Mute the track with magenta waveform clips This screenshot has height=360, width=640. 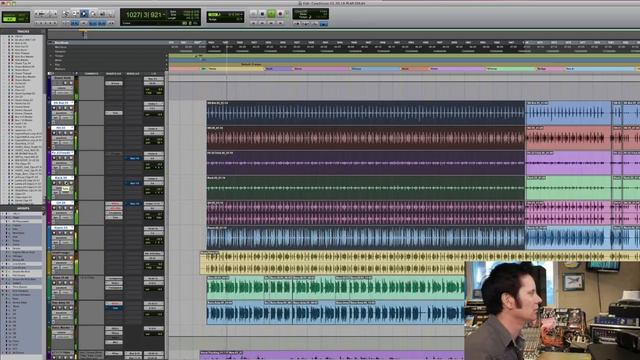pyautogui.click(x=71, y=208)
